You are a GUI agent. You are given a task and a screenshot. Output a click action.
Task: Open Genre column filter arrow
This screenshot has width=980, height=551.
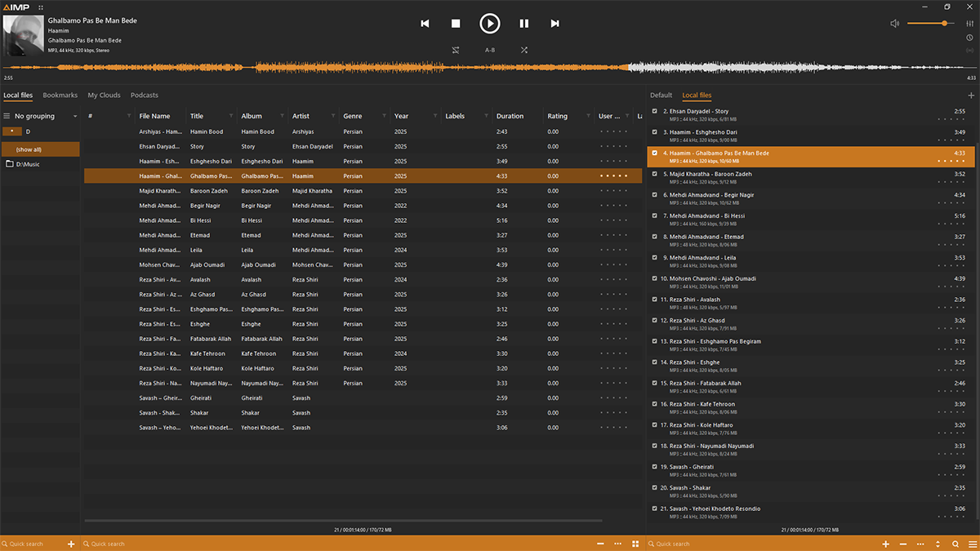click(x=385, y=116)
